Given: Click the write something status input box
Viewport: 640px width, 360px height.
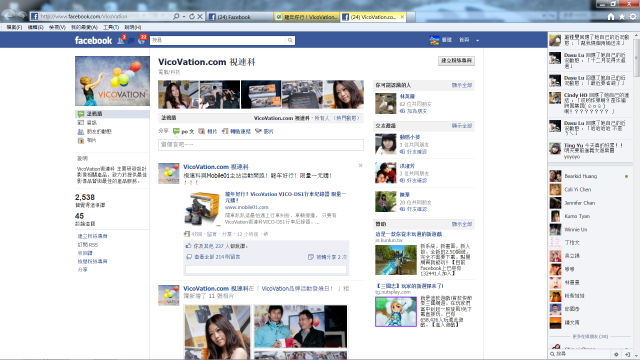Looking at the screenshot, I should (261, 144).
